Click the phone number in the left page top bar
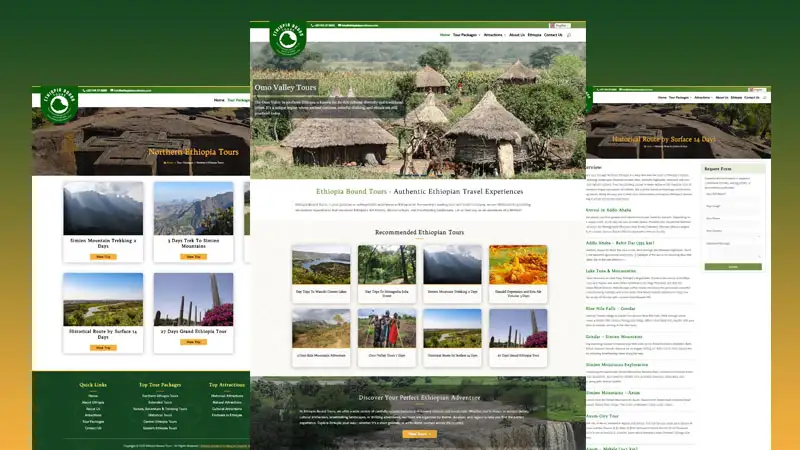 pyautogui.click(x=95, y=90)
